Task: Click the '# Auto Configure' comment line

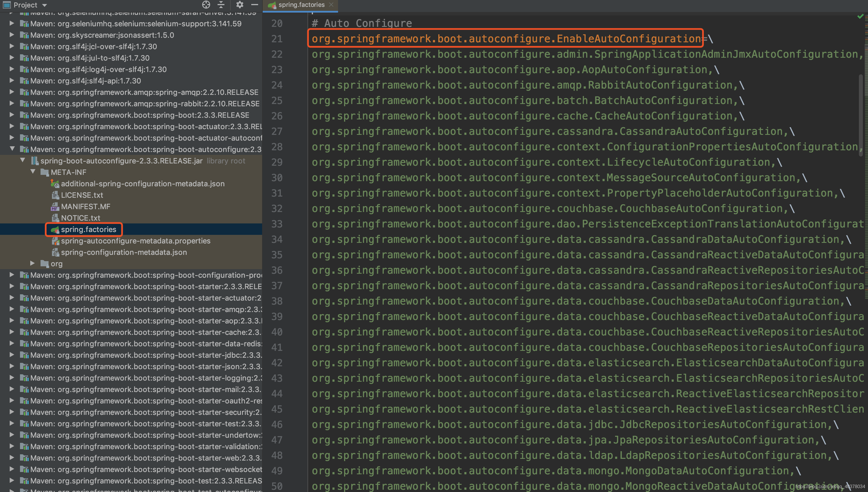Action: (361, 23)
